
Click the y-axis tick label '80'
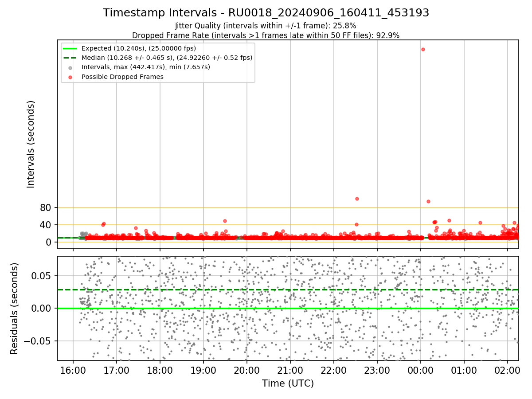coord(47,207)
